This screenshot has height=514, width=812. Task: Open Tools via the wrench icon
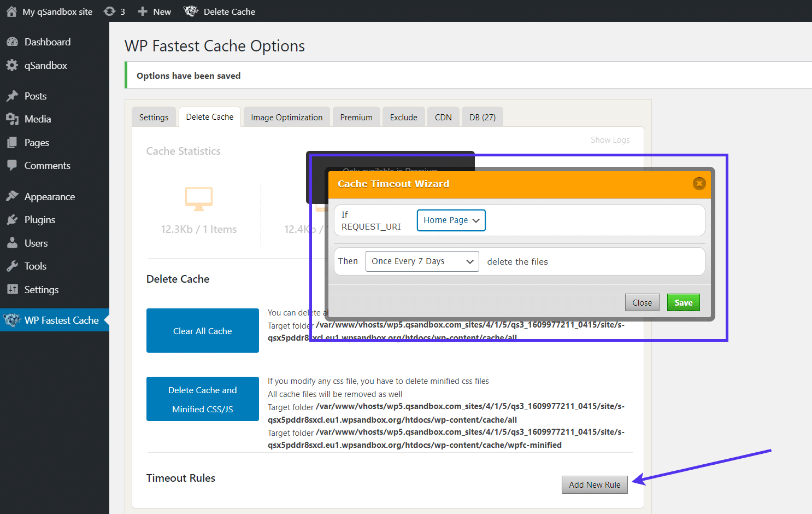click(x=12, y=266)
